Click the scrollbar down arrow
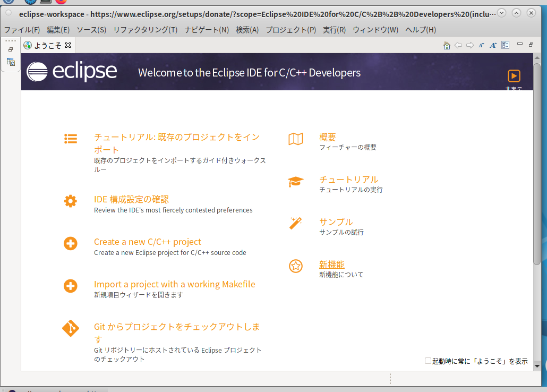 click(x=537, y=366)
